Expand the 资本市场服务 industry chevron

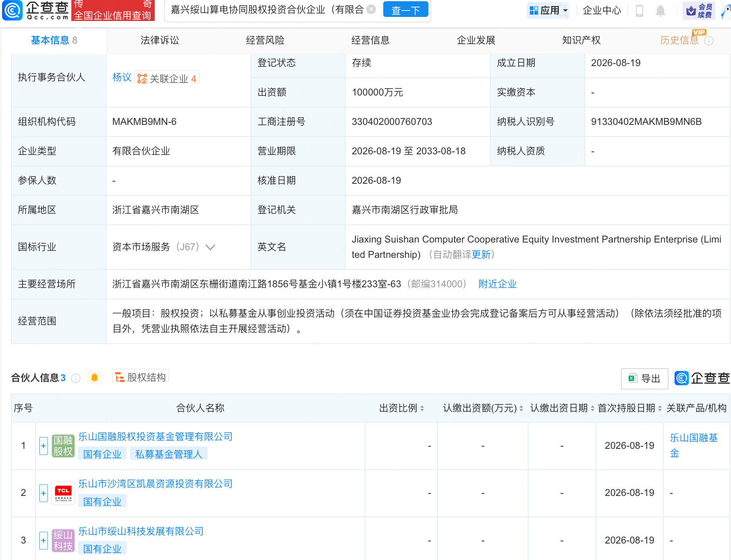210,247
